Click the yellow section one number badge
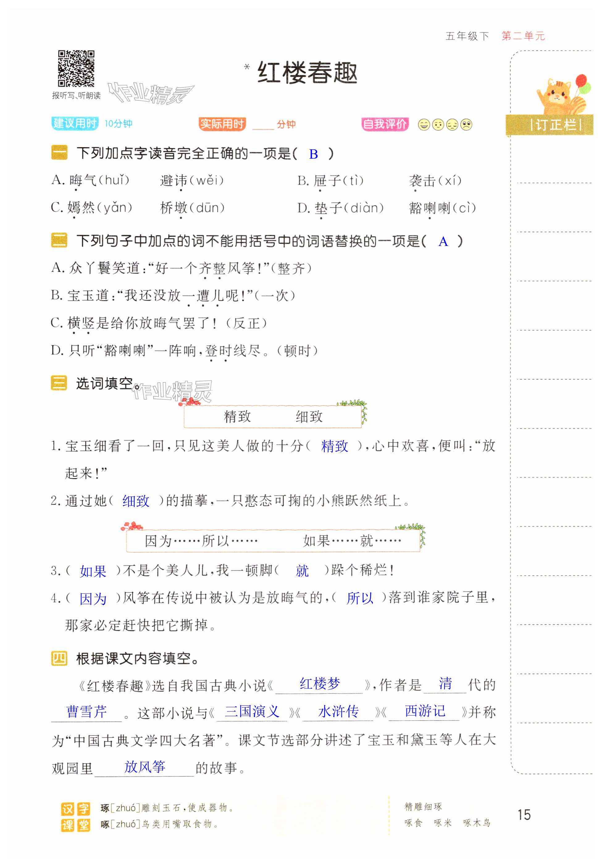602x868 pixels. pos(59,153)
